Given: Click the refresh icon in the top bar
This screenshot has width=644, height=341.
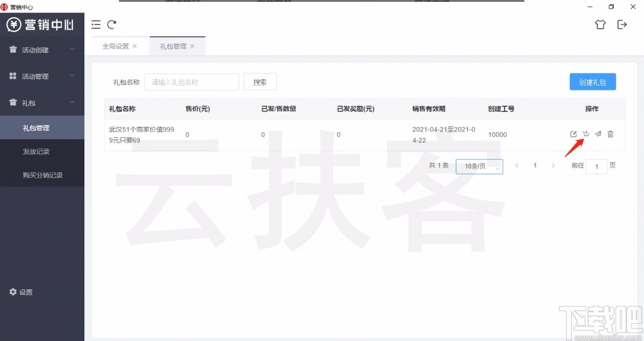Looking at the screenshot, I should (111, 25).
